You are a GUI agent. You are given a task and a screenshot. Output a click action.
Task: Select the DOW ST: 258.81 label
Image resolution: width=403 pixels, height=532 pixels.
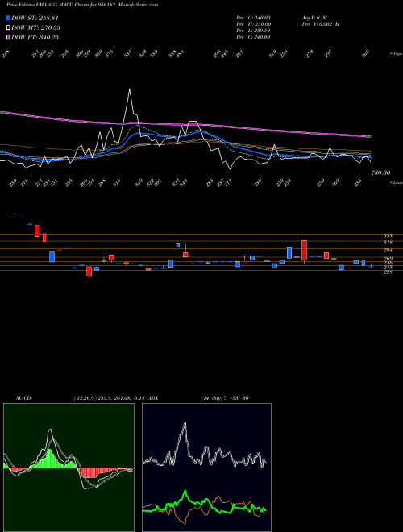pyautogui.click(x=35, y=18)
